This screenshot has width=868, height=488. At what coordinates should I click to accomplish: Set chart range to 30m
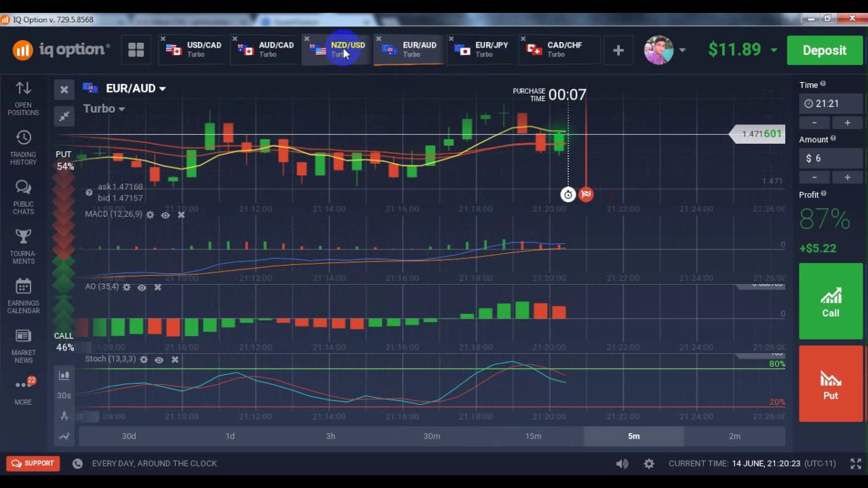point(431,436)
